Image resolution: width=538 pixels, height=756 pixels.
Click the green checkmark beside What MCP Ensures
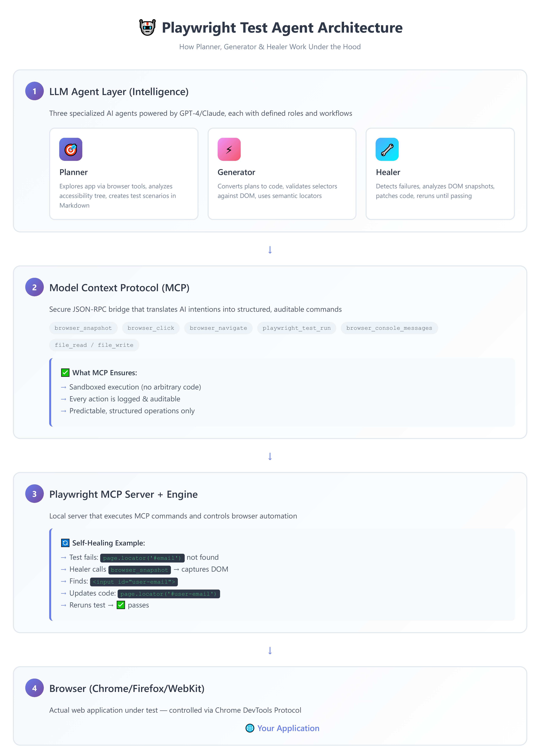[65, 373]
